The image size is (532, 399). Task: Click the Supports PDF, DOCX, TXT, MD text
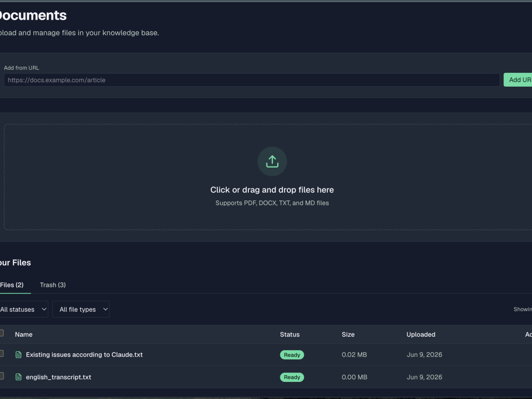272,203
